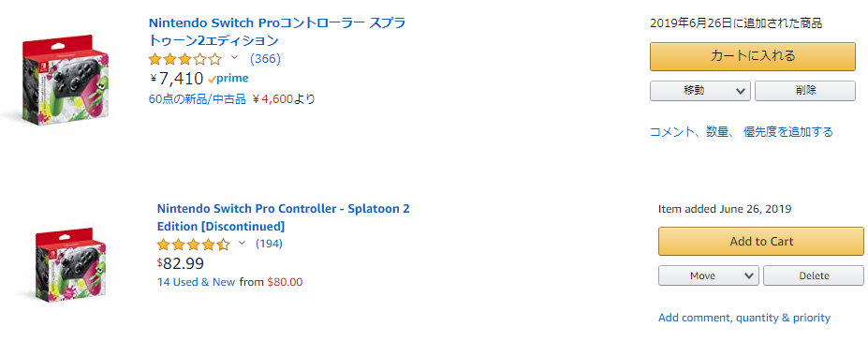Click the Delete button
Viewport: 868px width, 342px height.
point(814,275)
